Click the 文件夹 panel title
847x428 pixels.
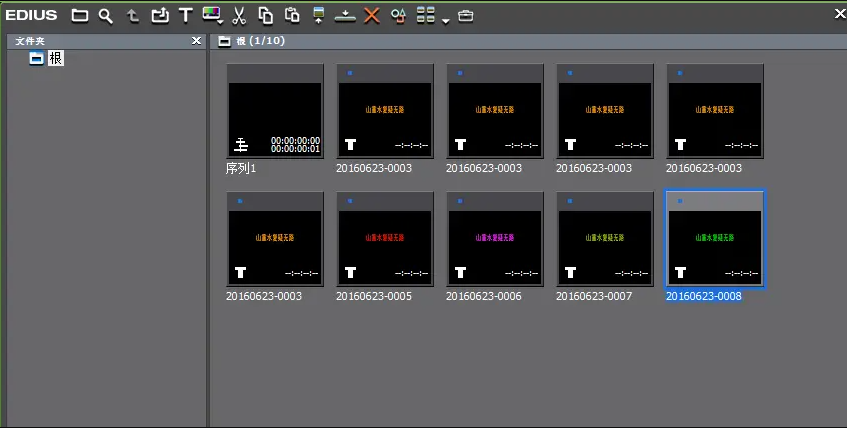click(x=30, y=41)
